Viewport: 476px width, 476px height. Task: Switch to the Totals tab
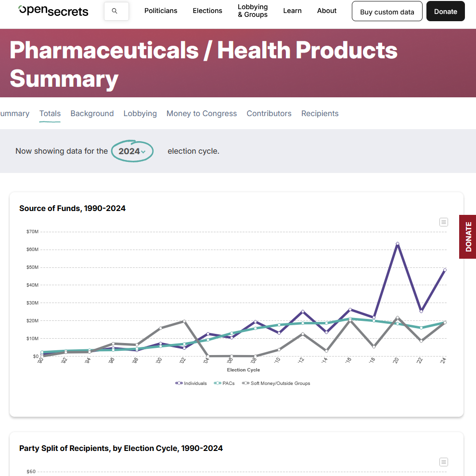coord(50,114)
